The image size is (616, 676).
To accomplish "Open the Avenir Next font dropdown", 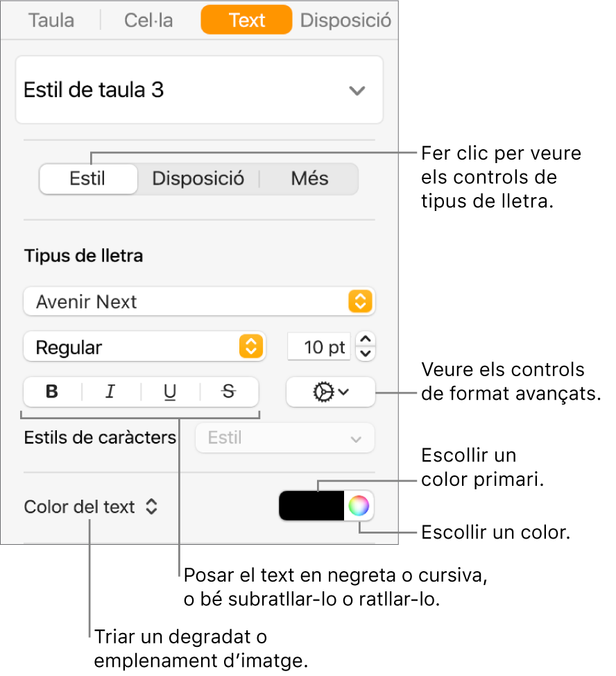I will [199, 301].
